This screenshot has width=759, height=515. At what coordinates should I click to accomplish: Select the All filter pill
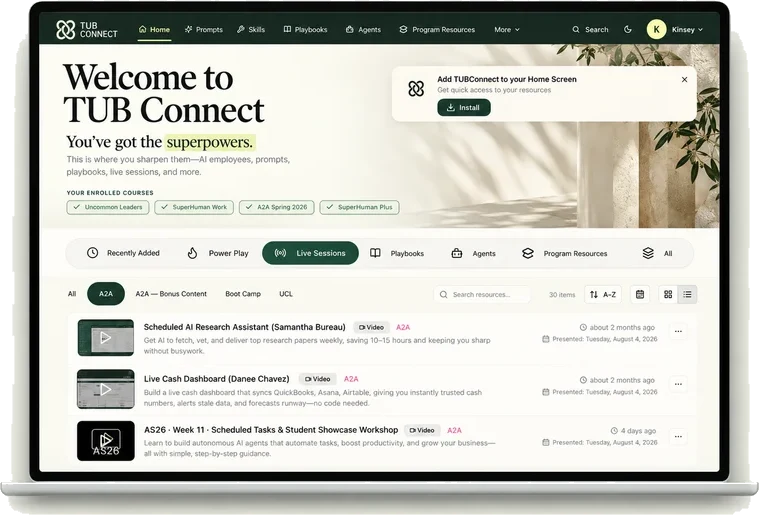(72, 294)
